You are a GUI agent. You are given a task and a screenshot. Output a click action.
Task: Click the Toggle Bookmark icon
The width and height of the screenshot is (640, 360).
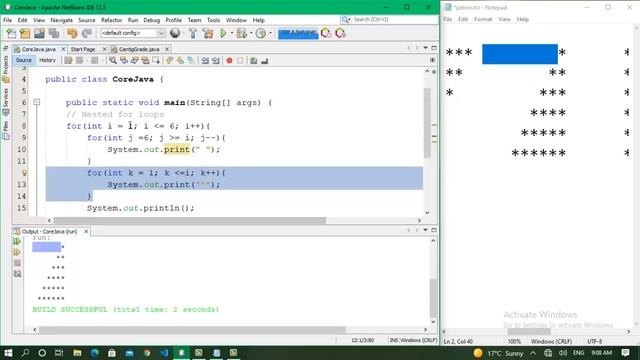click(x=191, y=60)
